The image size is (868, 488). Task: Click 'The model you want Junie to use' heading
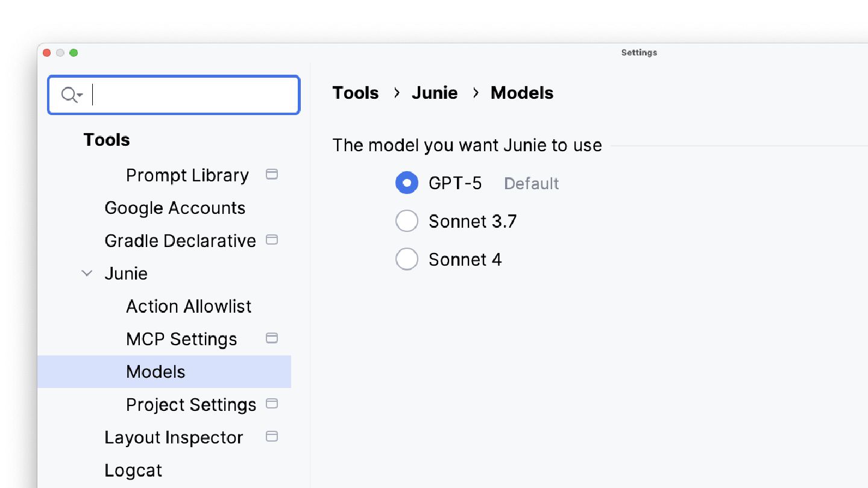click(x=467, y=145)
